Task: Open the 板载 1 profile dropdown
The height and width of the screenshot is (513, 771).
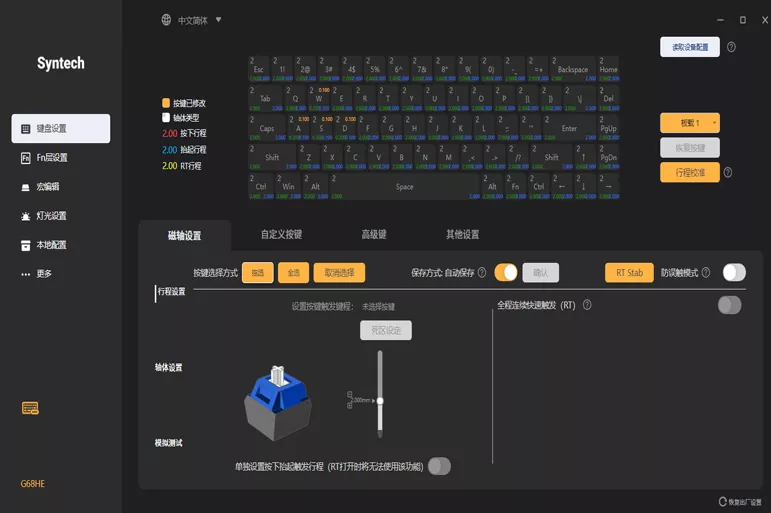Action: tap(690, 123)
